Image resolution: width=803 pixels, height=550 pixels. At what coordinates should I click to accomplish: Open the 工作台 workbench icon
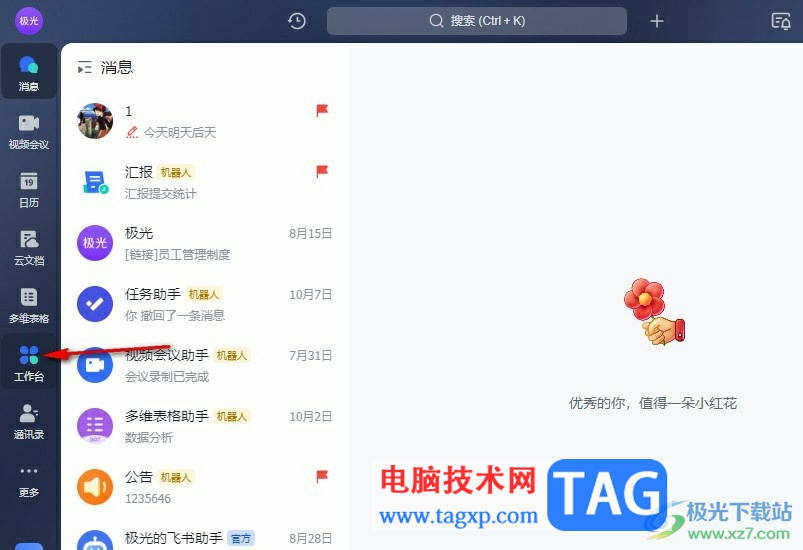click(x=29, y=363)
